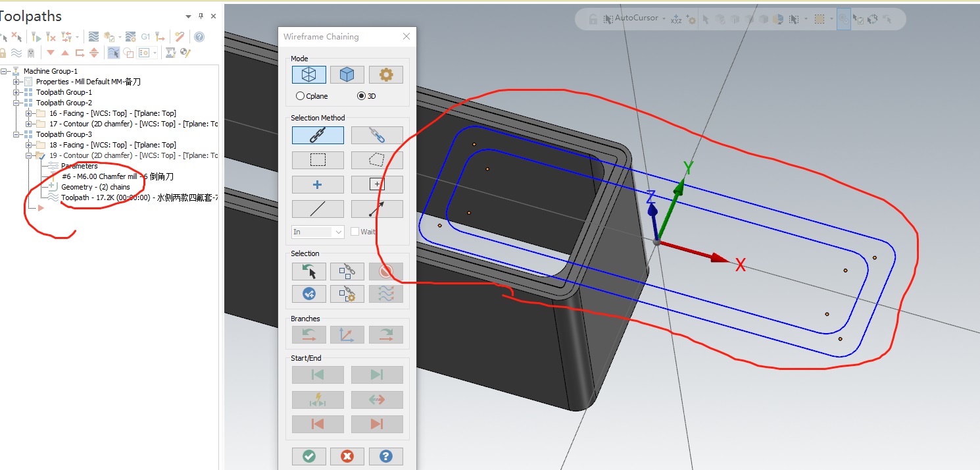Open the AutoCursor dropdown arrow

point(664,18)
